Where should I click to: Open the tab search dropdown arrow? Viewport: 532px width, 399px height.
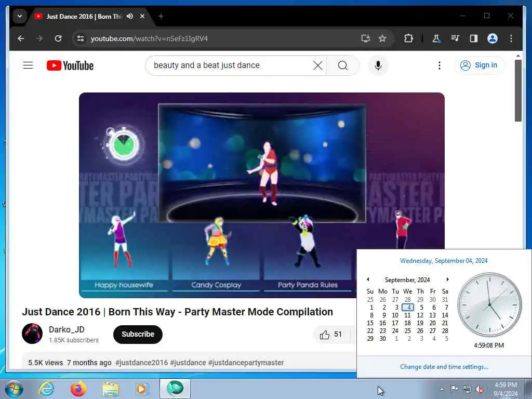point(20,16)
